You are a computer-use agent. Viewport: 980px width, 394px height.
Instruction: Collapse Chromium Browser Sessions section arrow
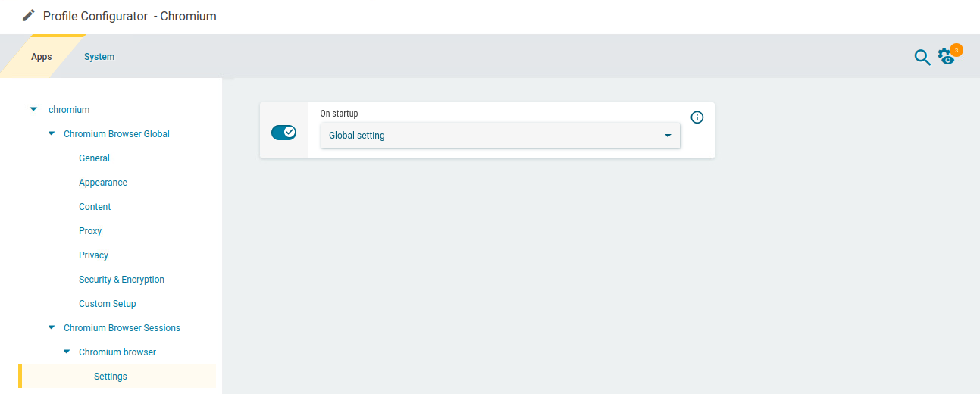52,327
